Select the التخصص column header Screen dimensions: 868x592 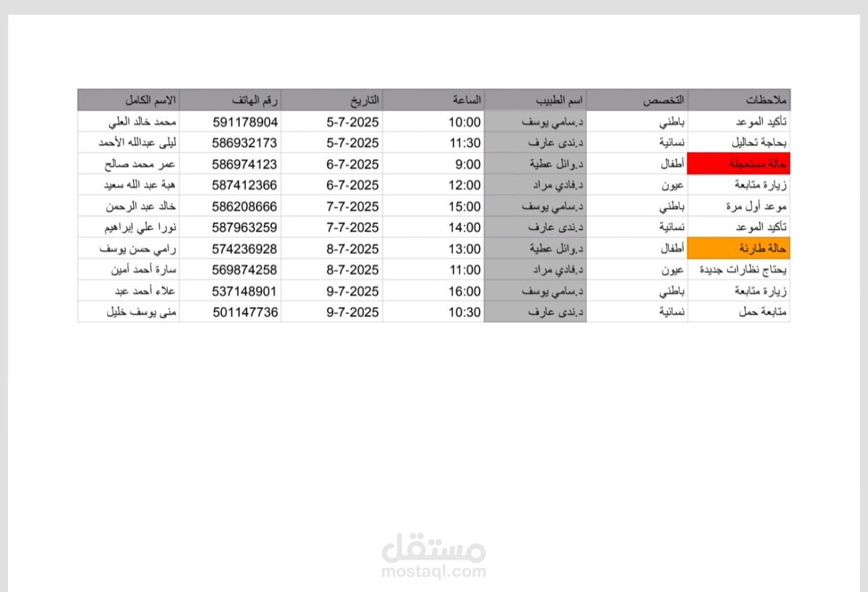pyautogui.click(x=637, y=100)
